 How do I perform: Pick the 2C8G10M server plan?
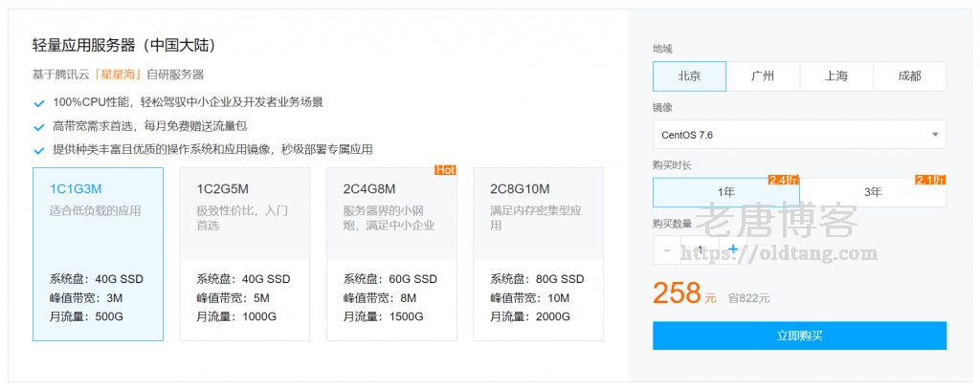tap(538, 254)
